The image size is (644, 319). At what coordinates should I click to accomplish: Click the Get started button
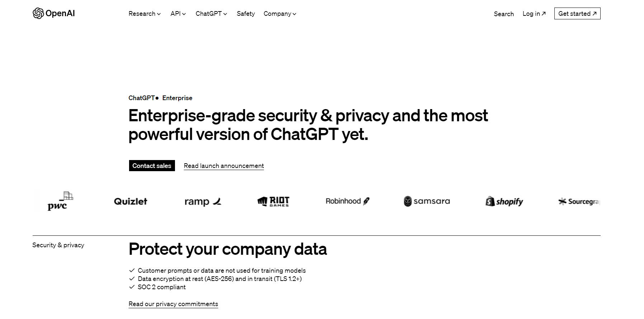577,13
